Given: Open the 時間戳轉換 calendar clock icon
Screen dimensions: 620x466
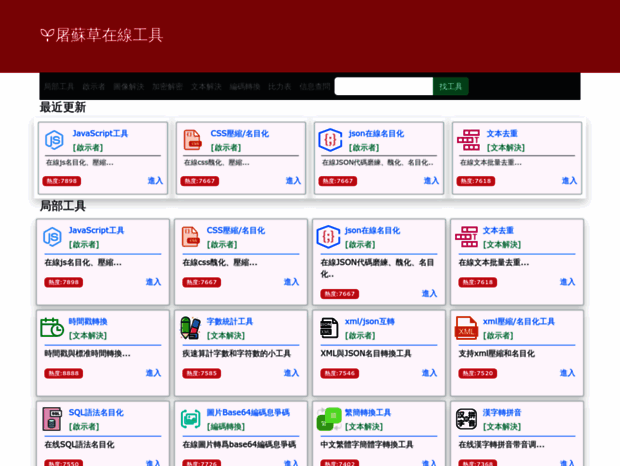Looking at the screenshot, I should [52, 328].
